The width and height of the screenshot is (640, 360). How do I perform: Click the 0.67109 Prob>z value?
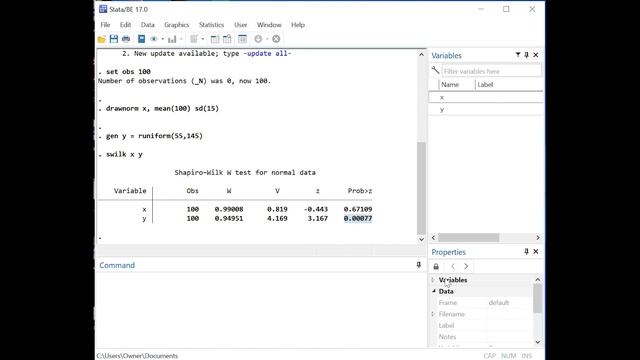(358, 209)
